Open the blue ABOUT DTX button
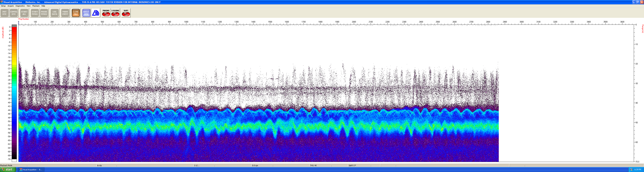644x172 pixels. tap(86, 13)
